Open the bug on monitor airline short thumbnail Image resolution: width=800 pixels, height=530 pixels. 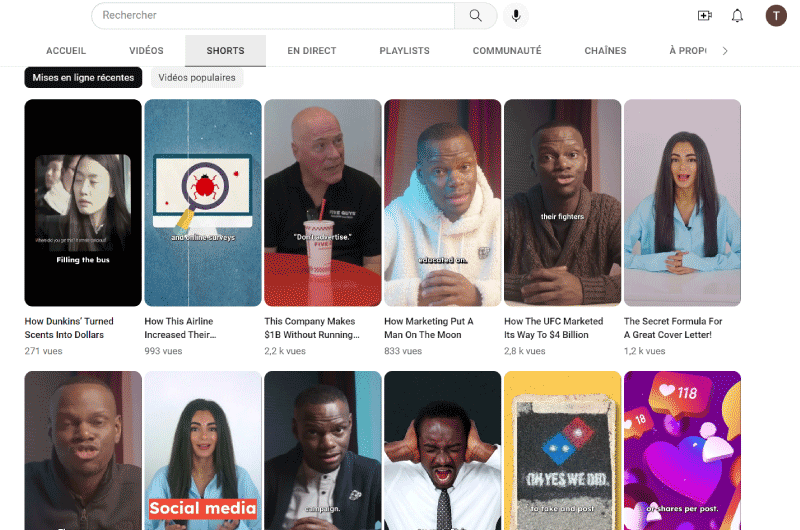point(203,203)
